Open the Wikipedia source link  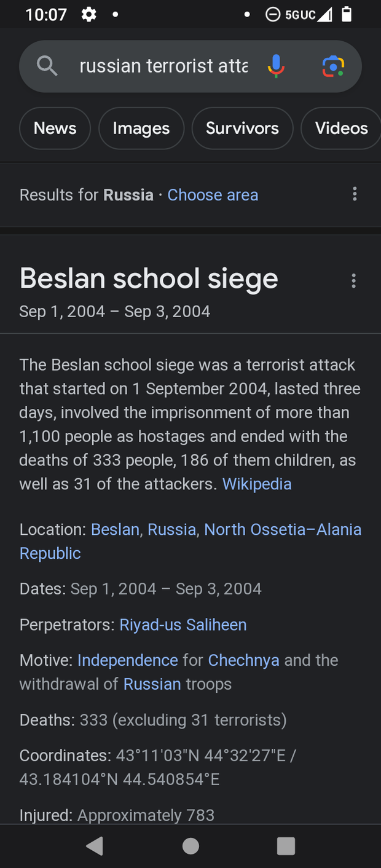coord(257,484)
